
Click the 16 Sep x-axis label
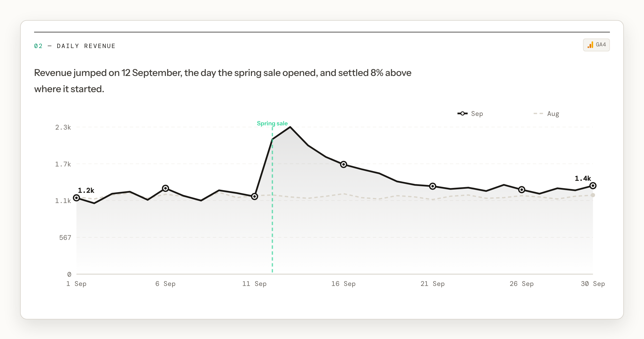pos(344,284)
